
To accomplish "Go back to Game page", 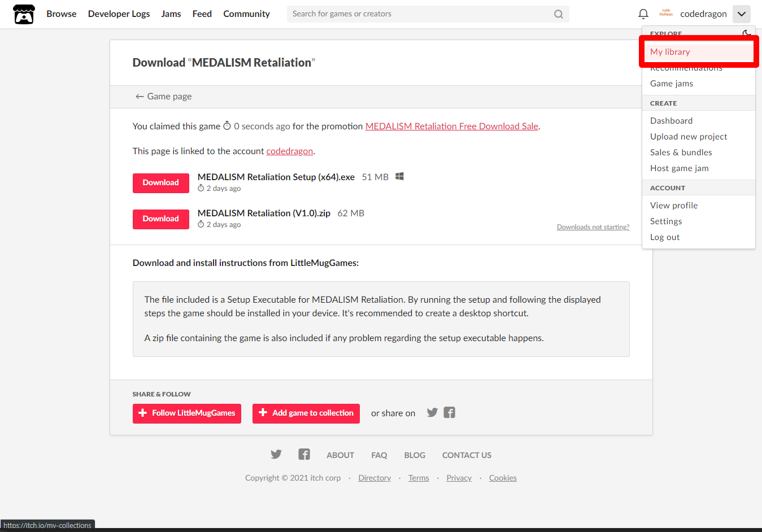I will [x=164, y=97].
